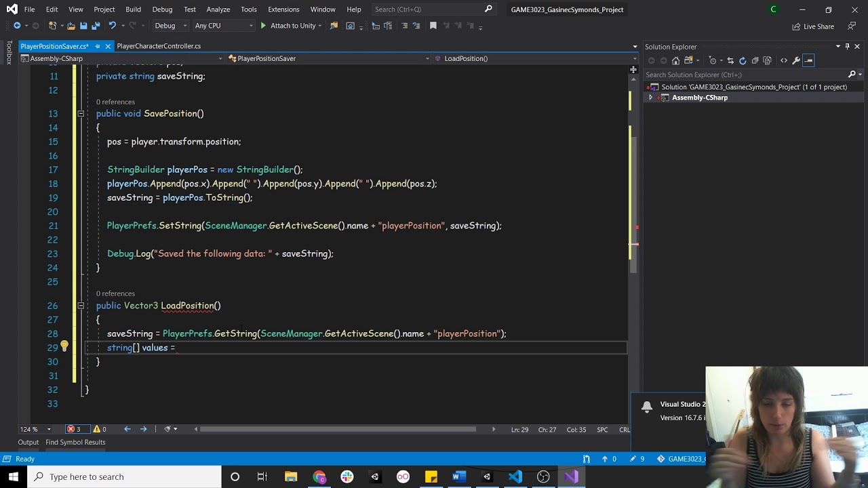Click the uncomment selected lines icon
This screenshot has height=488, width=868.
coord(417,26)
